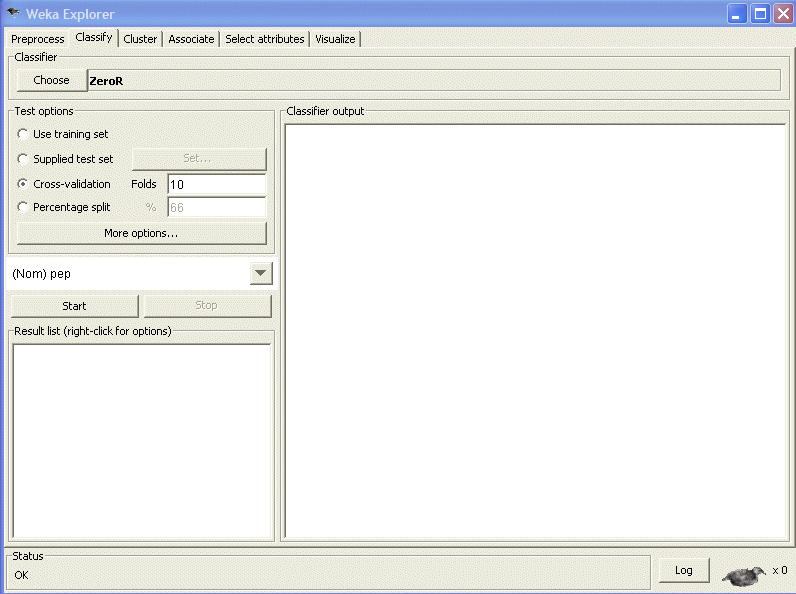Switch to the Visualize tab
Image resolution: width=796 pixels, height=594 pixels.
[335, 39]
